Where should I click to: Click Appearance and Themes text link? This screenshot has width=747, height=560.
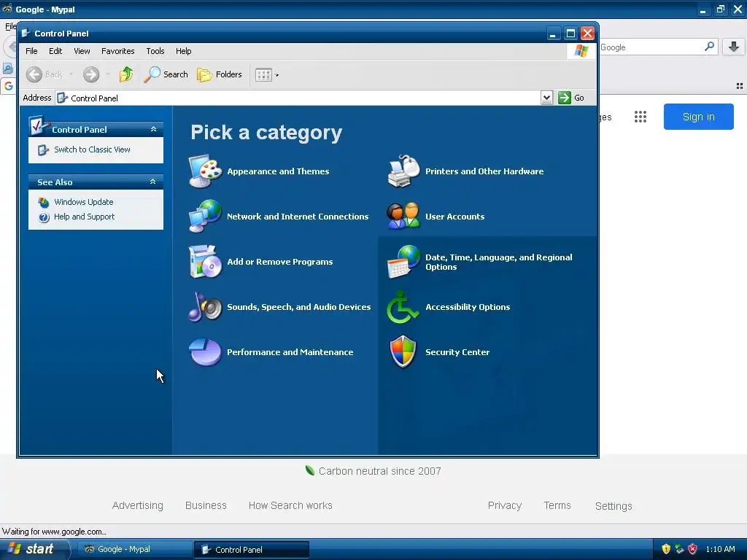point(278,171)
